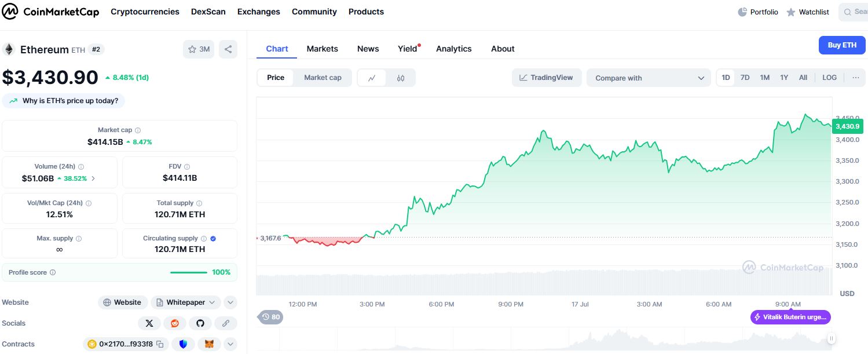Open the Portfolio pie-chart link
868x354 pixels.
click(x=758, y=12)
